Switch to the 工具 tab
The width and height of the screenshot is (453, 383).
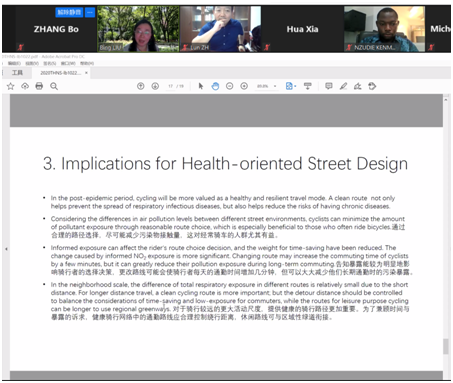coord(17,73)
